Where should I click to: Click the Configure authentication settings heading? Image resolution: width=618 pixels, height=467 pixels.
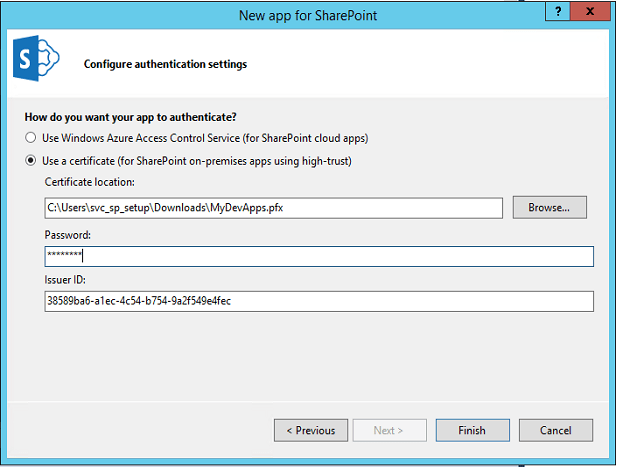(x=165, y=64)
